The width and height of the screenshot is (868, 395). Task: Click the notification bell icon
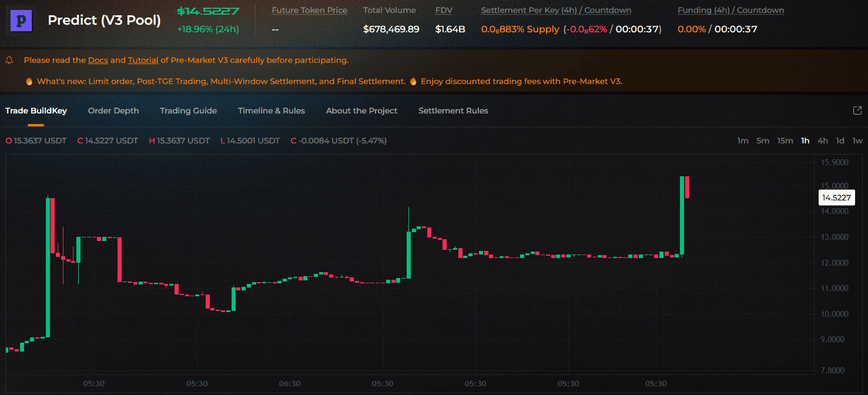(x=9, y=60)
